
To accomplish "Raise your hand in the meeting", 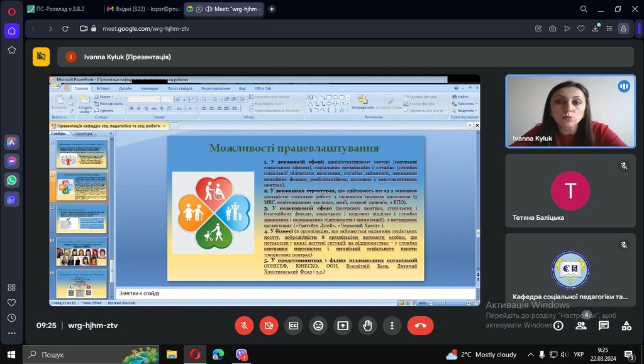I will point(367,326).
